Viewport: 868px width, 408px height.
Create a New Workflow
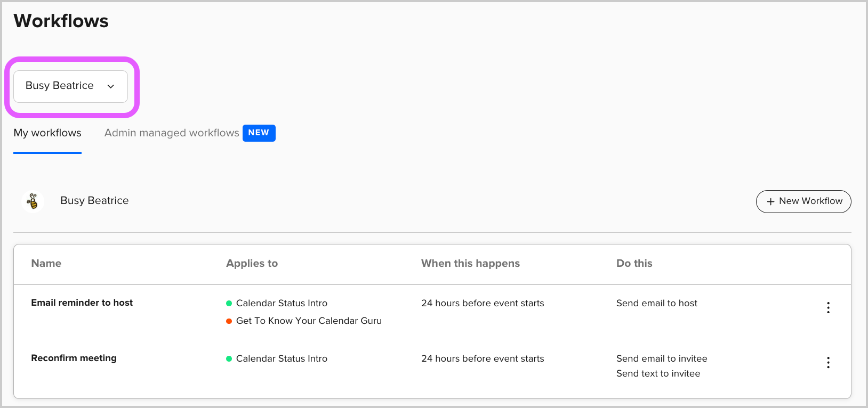[803, 201]
